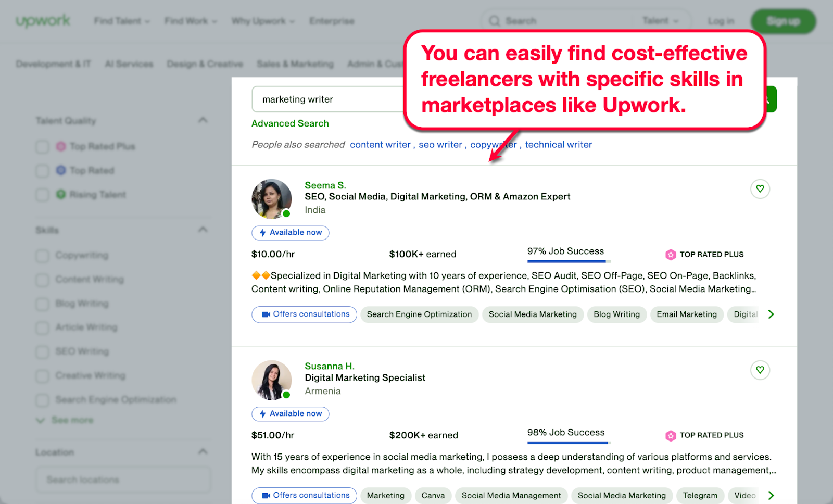Click into the marketing writer search field
Screen dimensions: 833x504
tap(328, 99)
